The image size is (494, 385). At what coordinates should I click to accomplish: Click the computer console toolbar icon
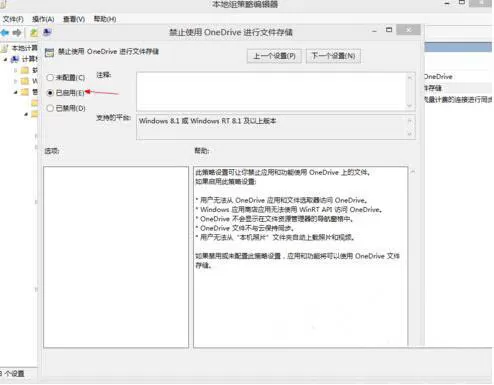(47, 32)
